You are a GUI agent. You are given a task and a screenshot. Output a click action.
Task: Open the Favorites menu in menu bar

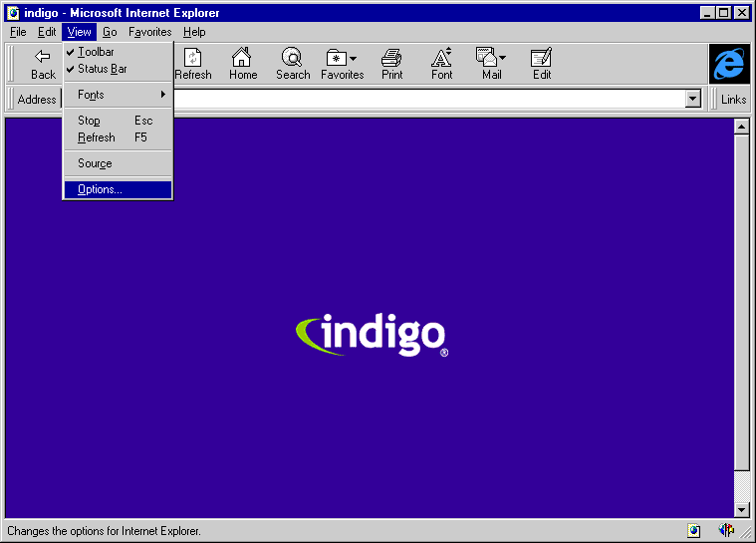point(150,32)
